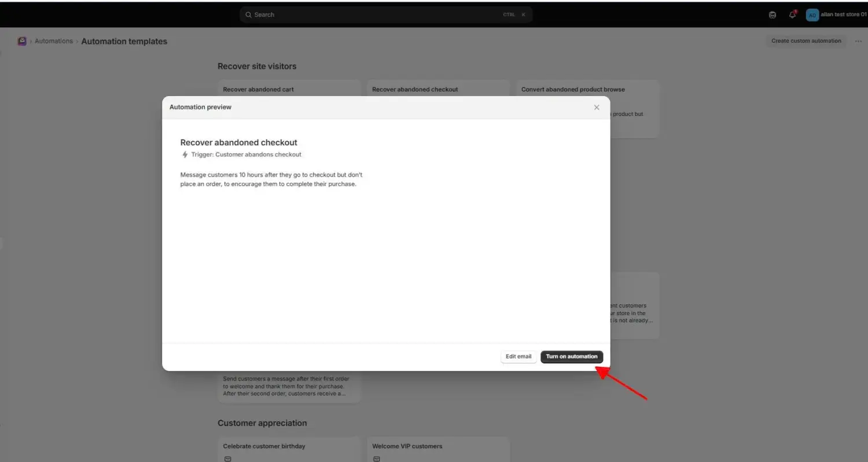Open the notifications bell
Image resolution: width=868 pixels, height=462 pixels.
pos(792,14)
